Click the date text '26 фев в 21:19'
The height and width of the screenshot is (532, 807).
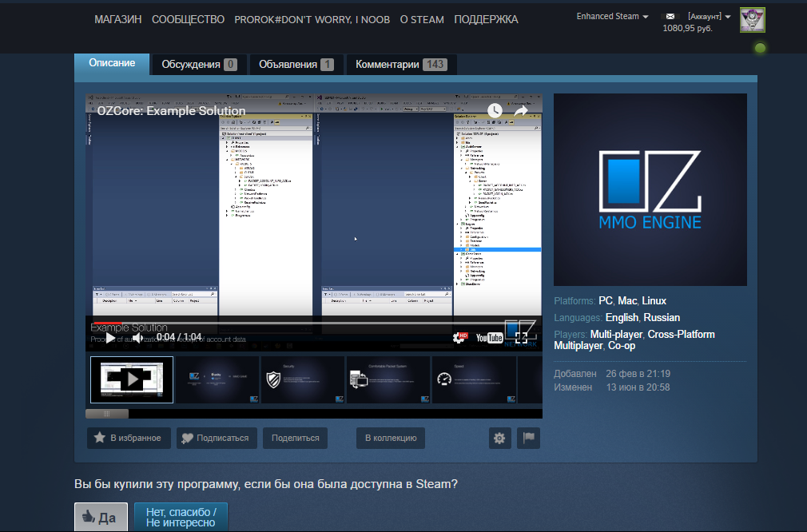pyautogui.click(x=638, y=374)
